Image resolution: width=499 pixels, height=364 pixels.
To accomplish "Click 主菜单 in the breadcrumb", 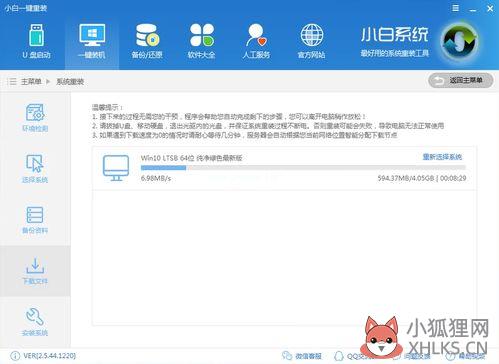I will (31, 81).
